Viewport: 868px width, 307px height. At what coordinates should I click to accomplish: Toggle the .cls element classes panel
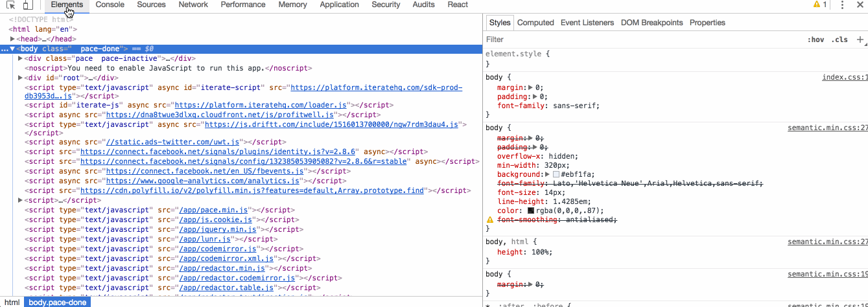pyautogui.click(x=839, y=40)
